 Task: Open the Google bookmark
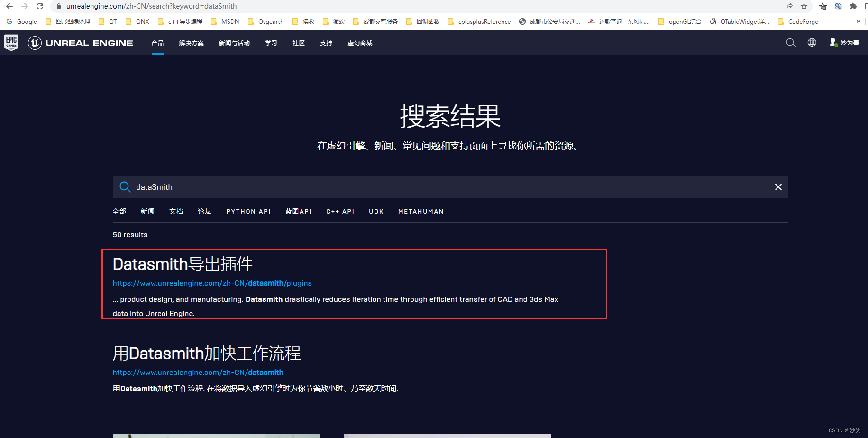click(x=22, y=21)
